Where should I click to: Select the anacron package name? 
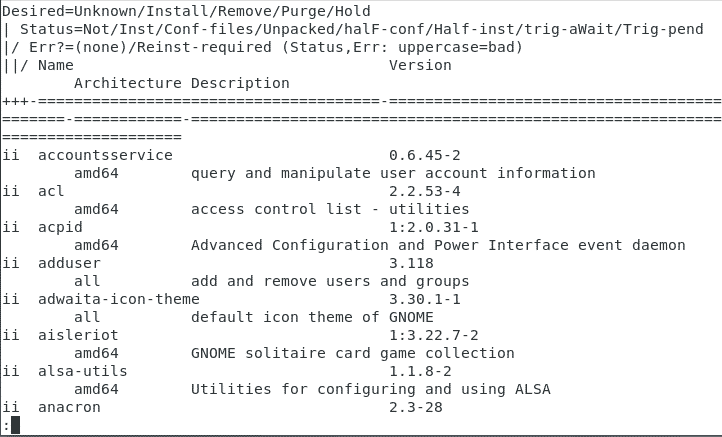pyautogui.click(x=69, y=407)
